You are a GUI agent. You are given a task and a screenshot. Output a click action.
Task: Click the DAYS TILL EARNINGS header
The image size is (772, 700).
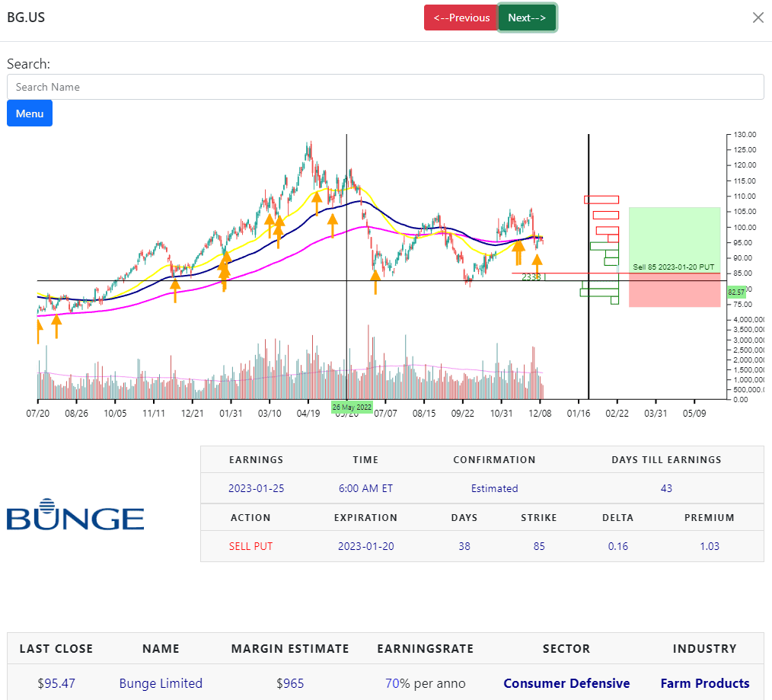666,459
